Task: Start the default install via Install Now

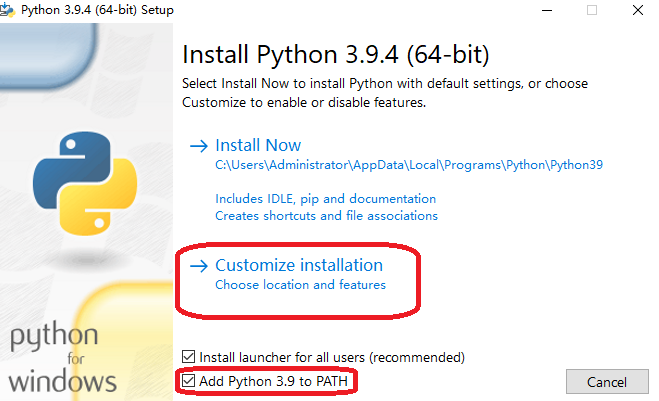Action: (258, 146)
